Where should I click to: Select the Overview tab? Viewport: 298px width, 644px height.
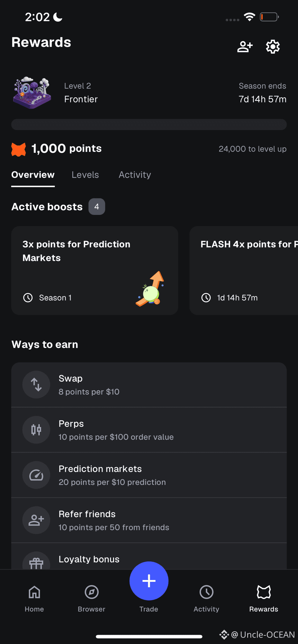33,175
